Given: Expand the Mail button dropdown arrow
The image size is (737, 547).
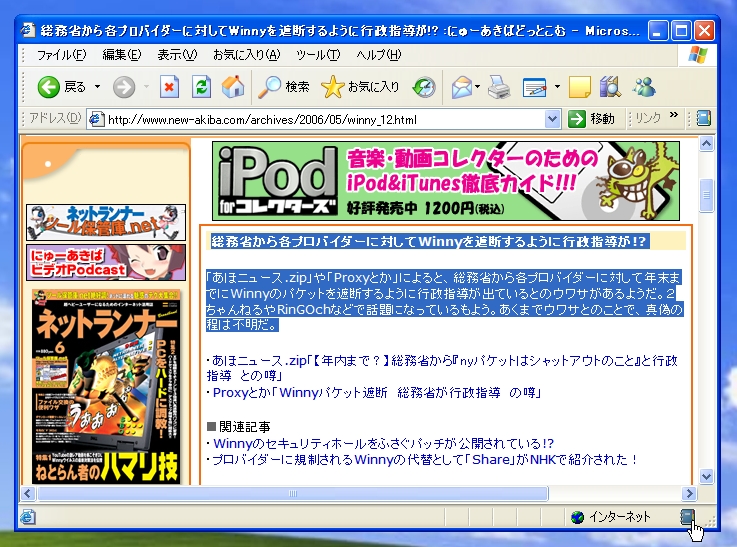Looking at the screenshot, I should tap(478, 87).
